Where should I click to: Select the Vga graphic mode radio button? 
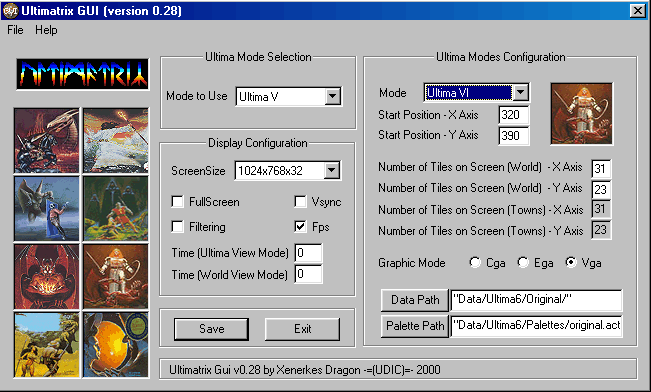[x=571, y=262]
